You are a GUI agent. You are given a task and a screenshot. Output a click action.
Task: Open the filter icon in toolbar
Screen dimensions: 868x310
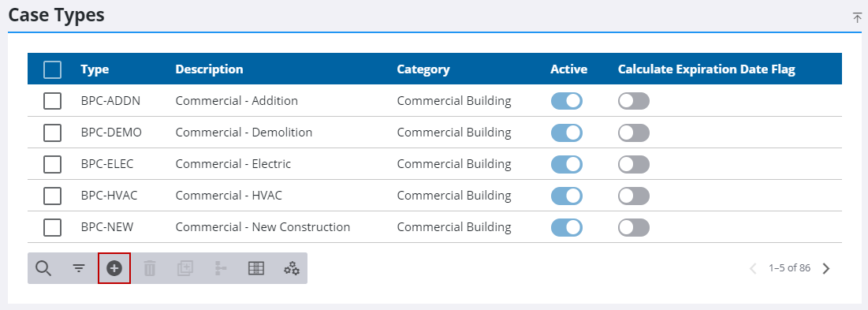(79, 268)
